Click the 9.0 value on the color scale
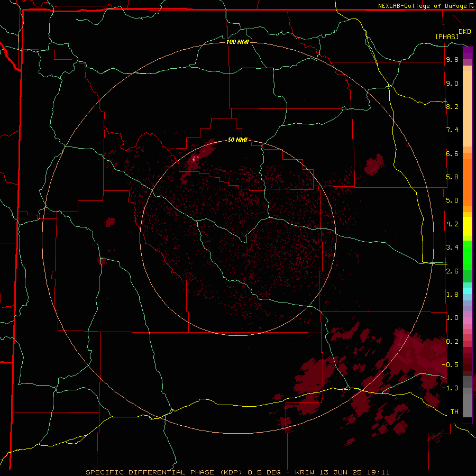This screenshot has height=476, width=476. [452, 83]
